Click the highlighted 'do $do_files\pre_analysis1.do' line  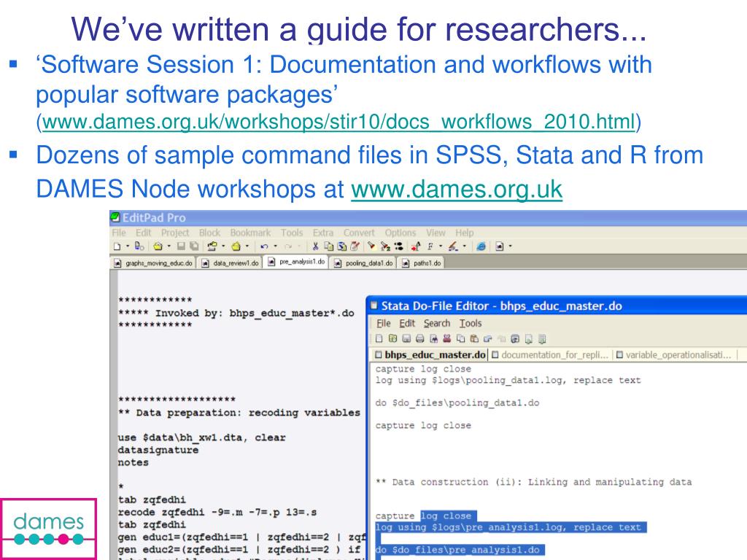[457, 550]
